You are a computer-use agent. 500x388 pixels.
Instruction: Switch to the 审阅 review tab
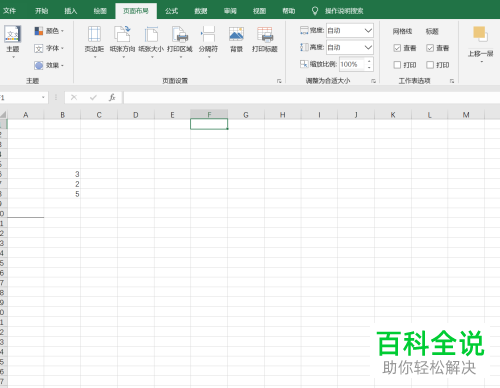tap(230, 11)
